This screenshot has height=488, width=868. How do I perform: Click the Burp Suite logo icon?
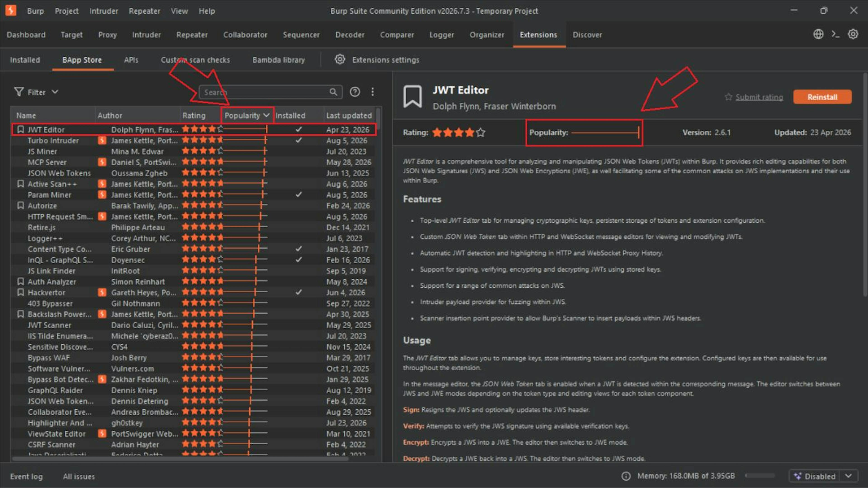pos(11,10)
